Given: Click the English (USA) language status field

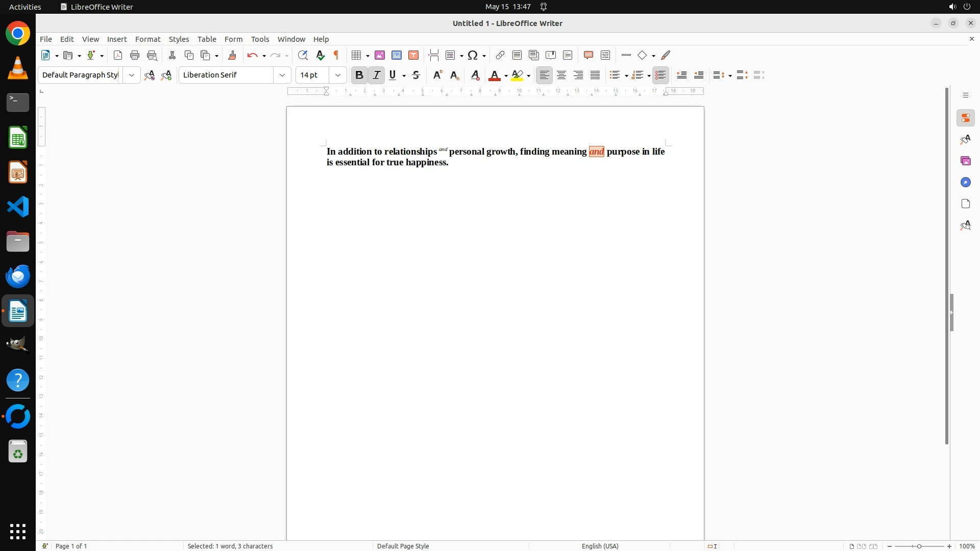Looking at the screenshot, I should [x=600, y=546].
